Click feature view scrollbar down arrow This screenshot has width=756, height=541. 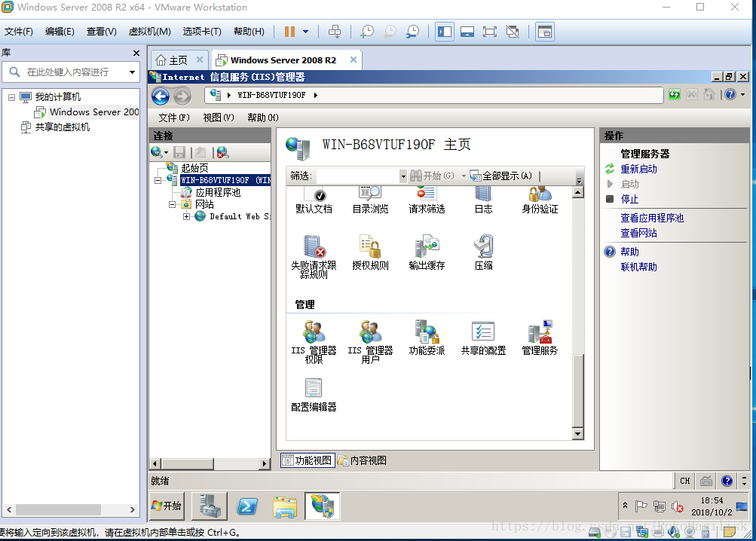[x=577, y=434]
